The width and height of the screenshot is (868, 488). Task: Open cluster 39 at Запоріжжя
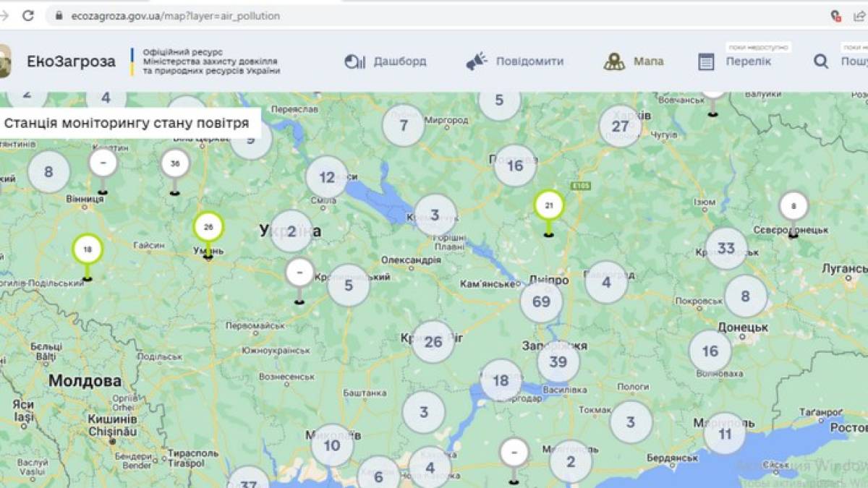pyautogui.click(x=558, y=361)
